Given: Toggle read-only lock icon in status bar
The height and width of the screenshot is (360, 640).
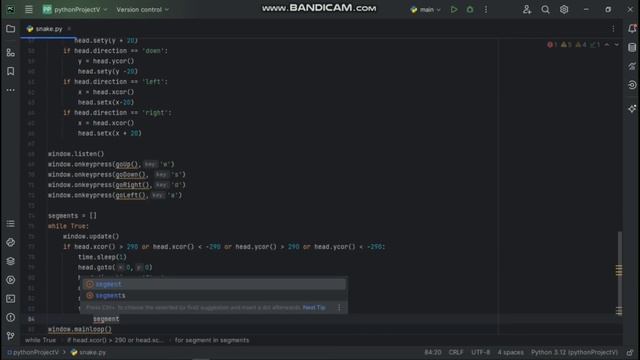Looking at the screenshot, I should [x=631, y=352].
